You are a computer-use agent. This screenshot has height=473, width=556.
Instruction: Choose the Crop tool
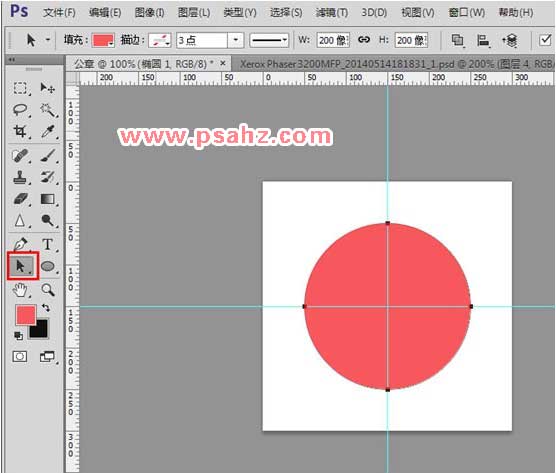(20, 131)
